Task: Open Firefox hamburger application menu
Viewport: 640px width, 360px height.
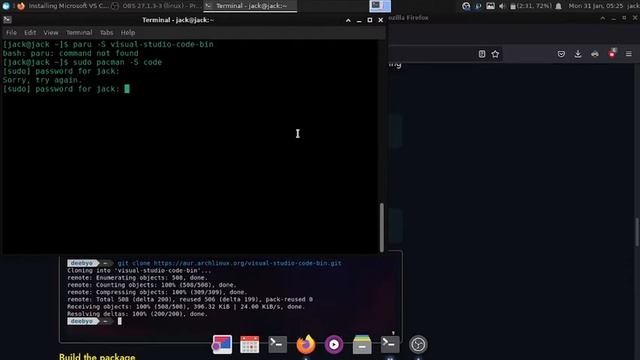Action: [629, 54]
